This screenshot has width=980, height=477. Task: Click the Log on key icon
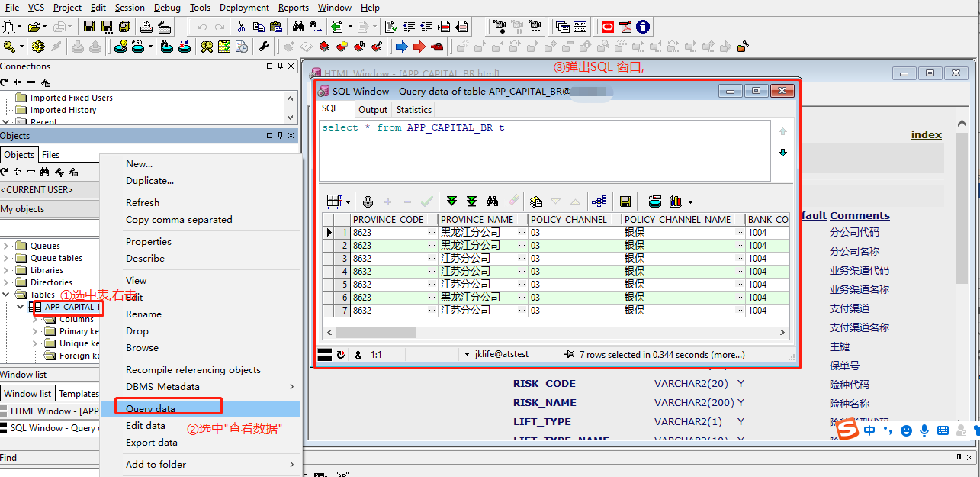pyautogui.click(x=10, y=47)
